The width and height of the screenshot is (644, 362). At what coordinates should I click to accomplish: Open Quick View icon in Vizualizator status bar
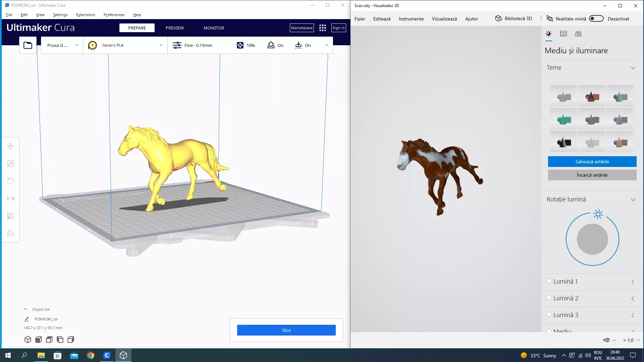(606, 340)
